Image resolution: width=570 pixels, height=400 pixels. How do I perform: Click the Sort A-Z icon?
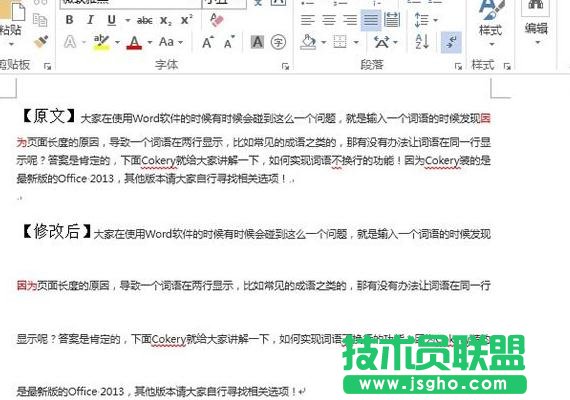point(422,42)
